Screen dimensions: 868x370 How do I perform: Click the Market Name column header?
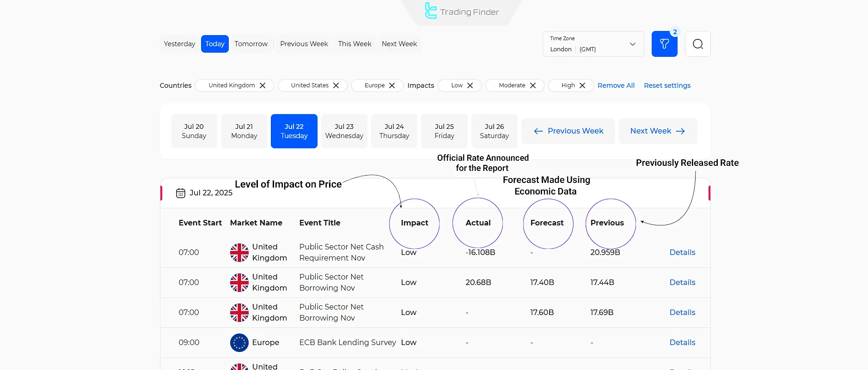[x=256, y=223]
